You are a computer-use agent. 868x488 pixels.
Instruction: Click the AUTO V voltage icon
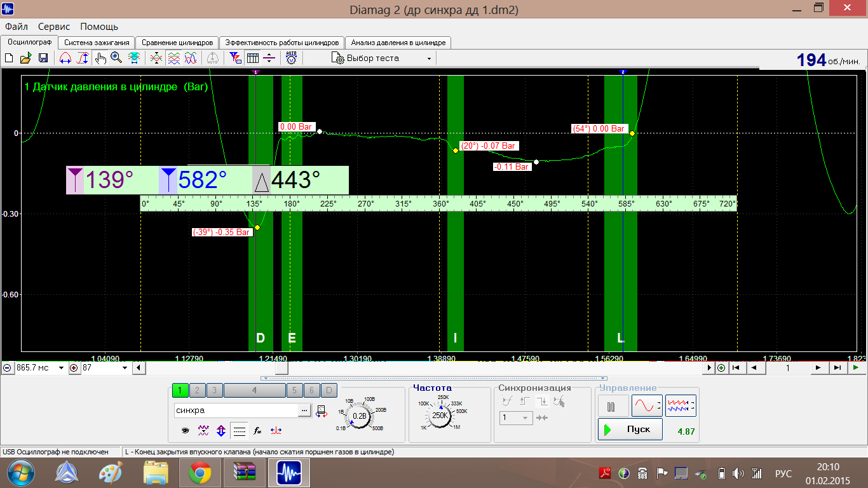point(291,58)
